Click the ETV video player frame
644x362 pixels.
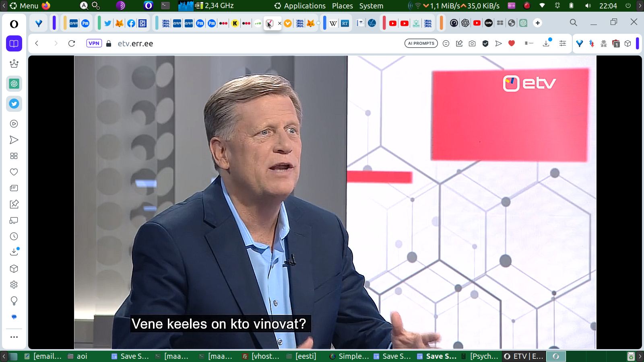tap(335, 202)
